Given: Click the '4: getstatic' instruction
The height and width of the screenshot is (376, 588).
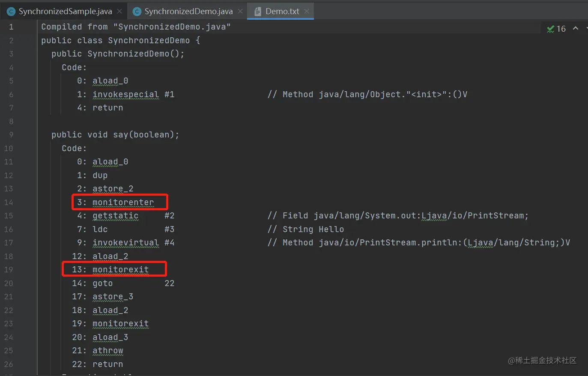Looking at the screenshot, I should pos(107,216).
